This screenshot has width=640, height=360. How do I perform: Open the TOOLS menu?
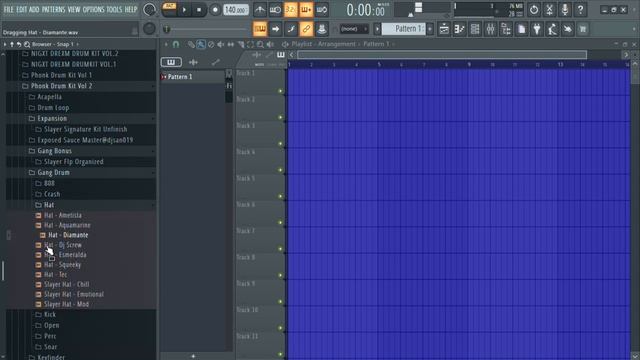click(x=114, y=9)
